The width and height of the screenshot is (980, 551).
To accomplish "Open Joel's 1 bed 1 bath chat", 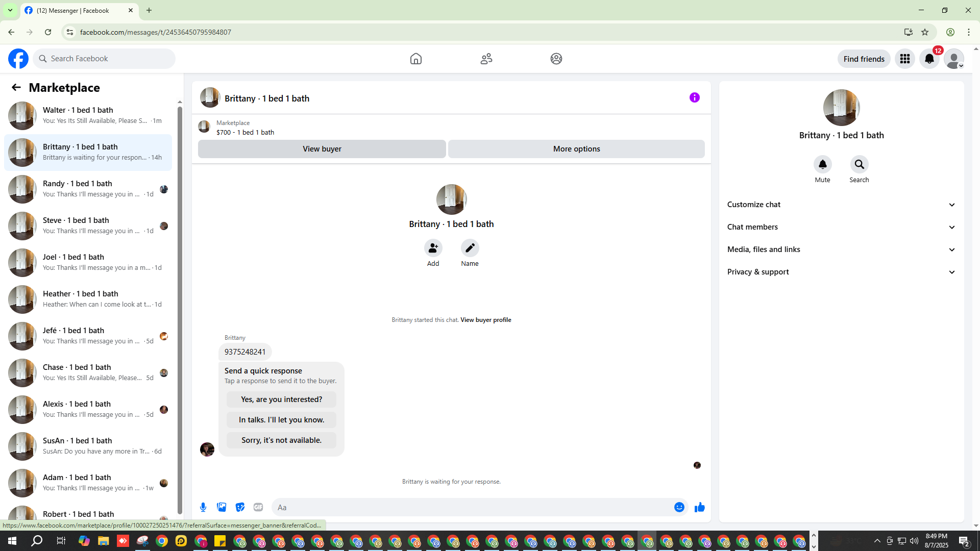I will (x=88, y=263).
